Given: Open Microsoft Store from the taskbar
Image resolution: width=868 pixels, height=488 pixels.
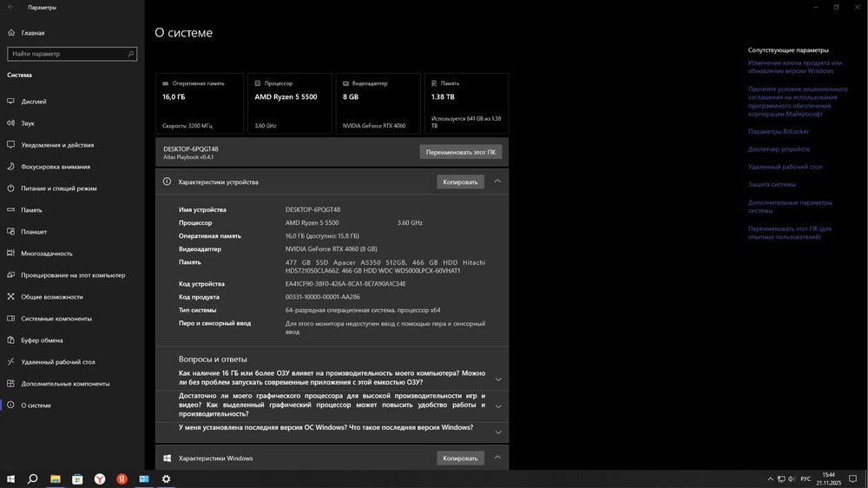Looking at the screenshot, I should 77,479.
